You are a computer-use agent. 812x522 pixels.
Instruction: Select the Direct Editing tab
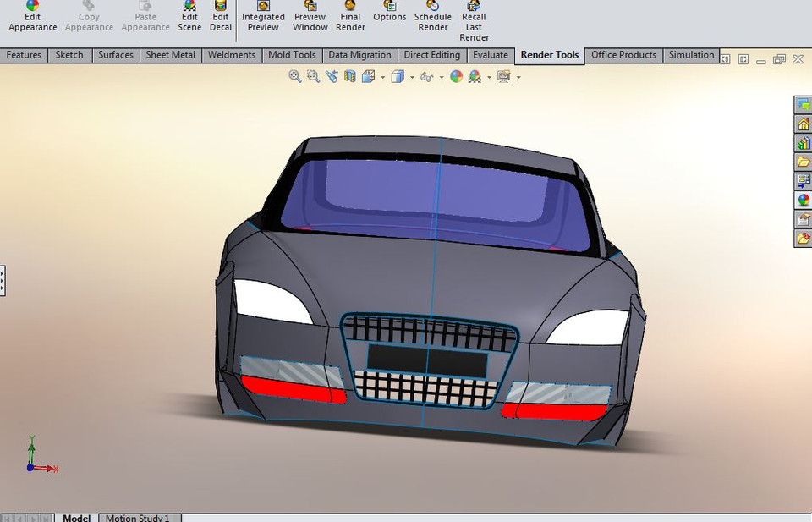432,55
